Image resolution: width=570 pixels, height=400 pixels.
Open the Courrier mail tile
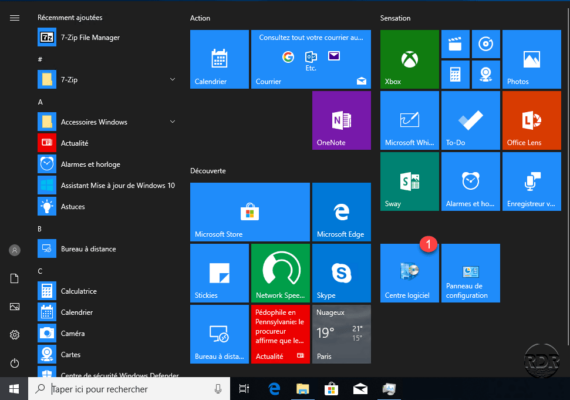pos(311,59)
